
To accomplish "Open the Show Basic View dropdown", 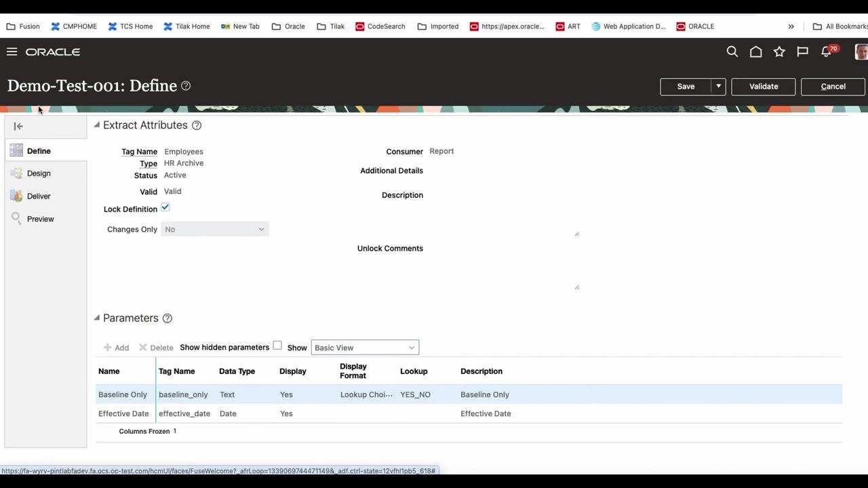I will click(x=365, y=348).
